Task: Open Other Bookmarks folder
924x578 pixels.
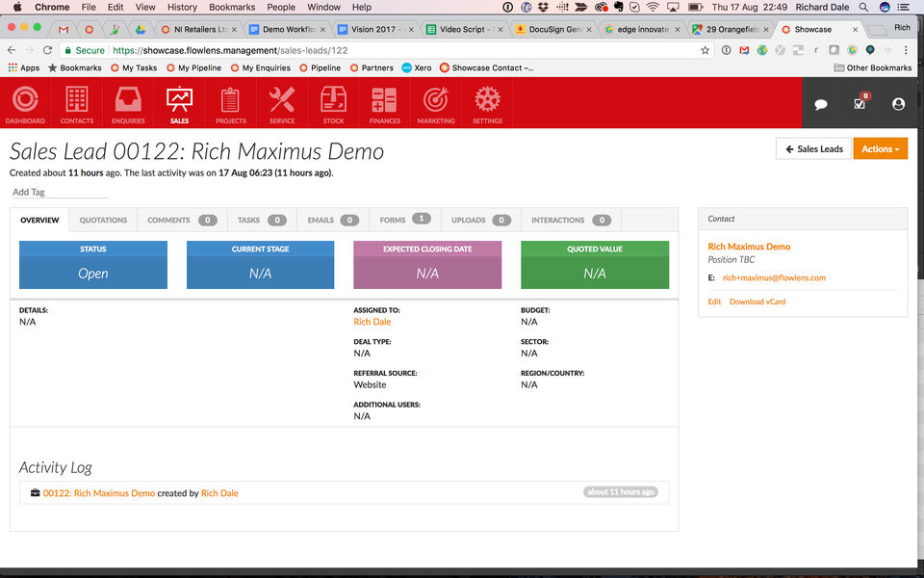Action: coord(873,67)
